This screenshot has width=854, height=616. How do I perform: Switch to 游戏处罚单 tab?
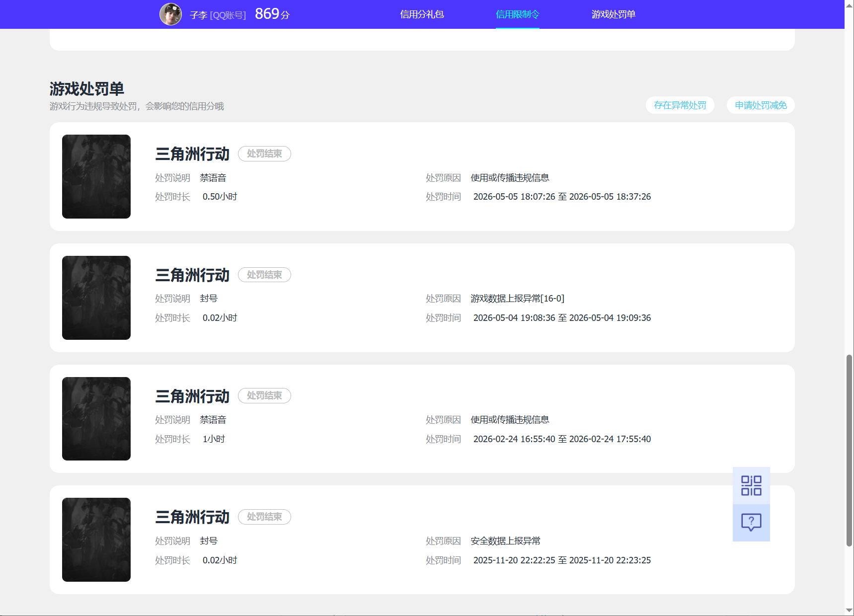coord(613,14)
